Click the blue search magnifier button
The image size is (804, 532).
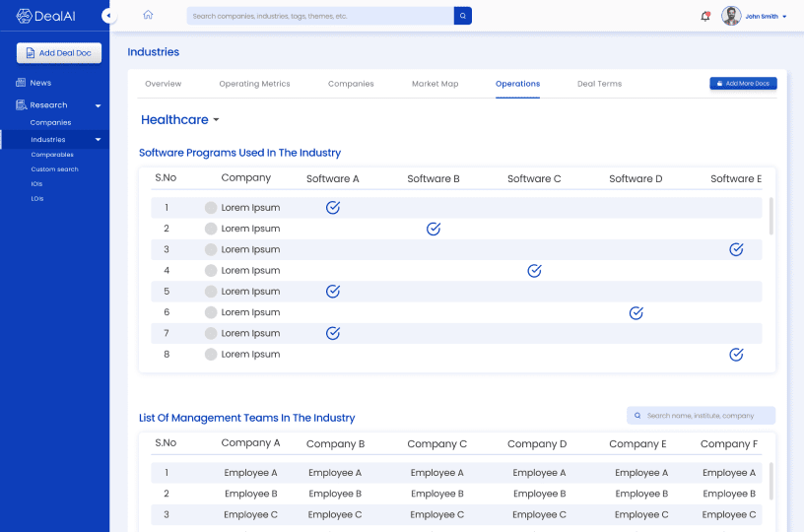[463, 16]
